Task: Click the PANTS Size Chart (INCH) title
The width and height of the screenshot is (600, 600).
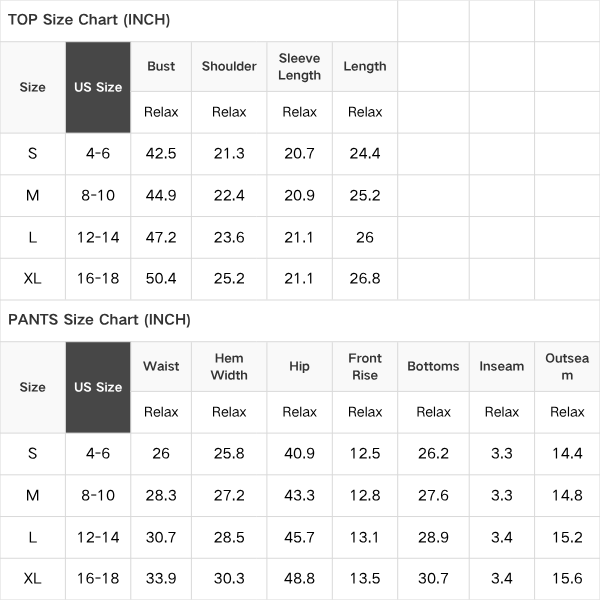Action: point(99,320)
